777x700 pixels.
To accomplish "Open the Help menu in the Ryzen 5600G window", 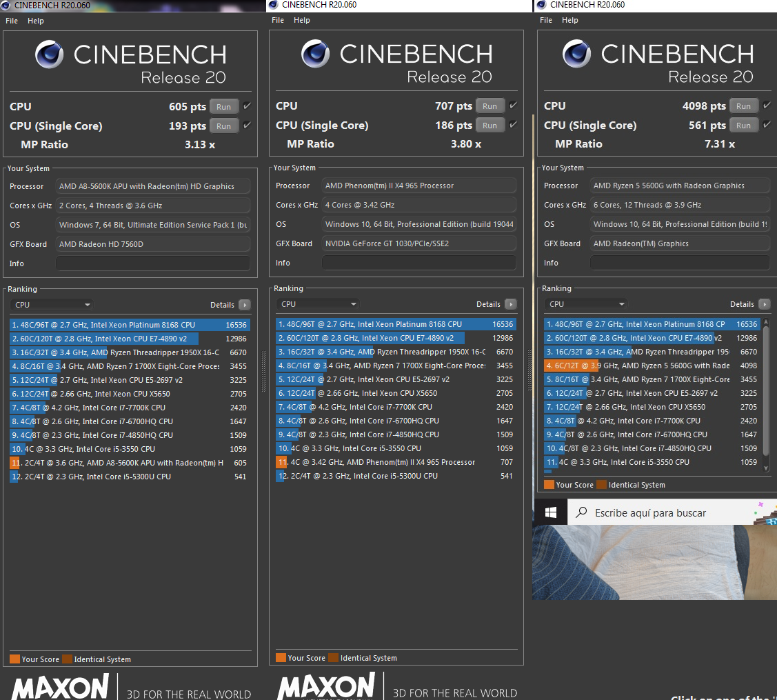I will (x=570, y=20).
